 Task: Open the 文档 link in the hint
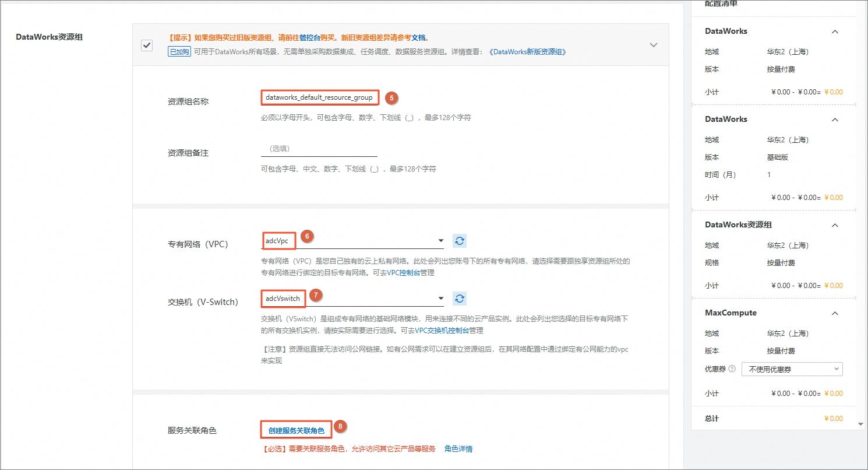click(x=418, y=37)
